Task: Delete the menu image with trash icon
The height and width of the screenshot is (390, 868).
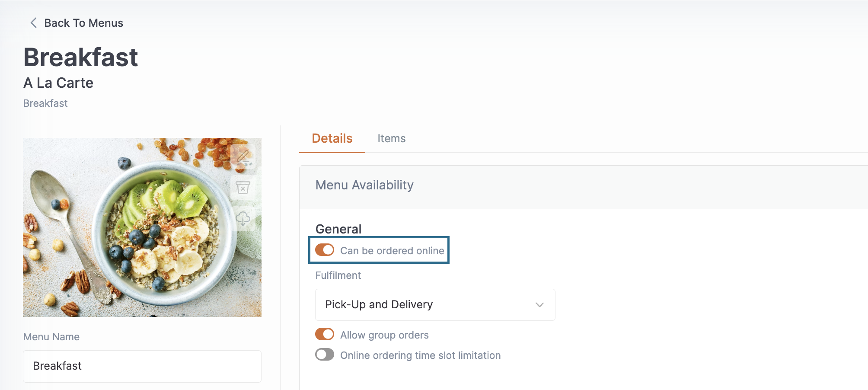Action: [243, 188]
